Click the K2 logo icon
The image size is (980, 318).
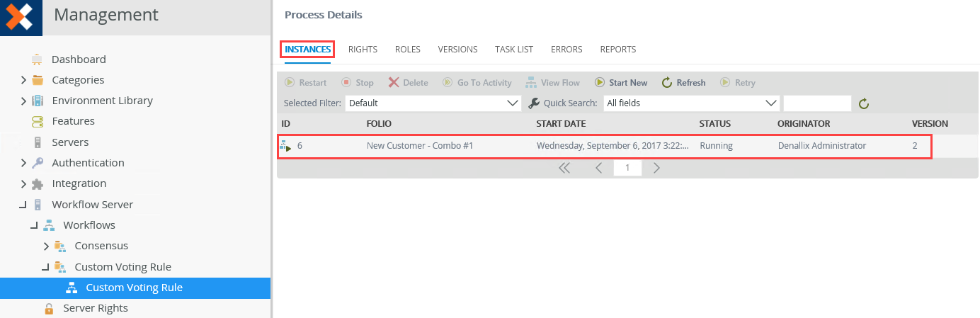20,16
